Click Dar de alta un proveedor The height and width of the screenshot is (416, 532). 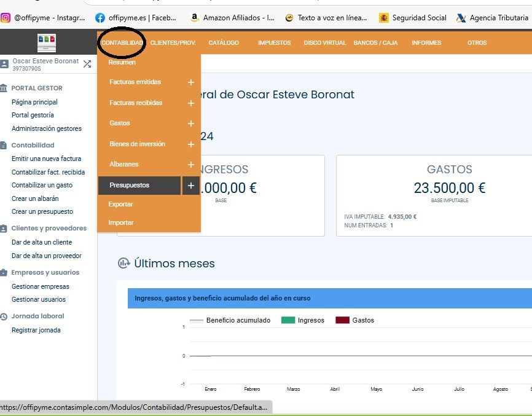coord(47,256)
